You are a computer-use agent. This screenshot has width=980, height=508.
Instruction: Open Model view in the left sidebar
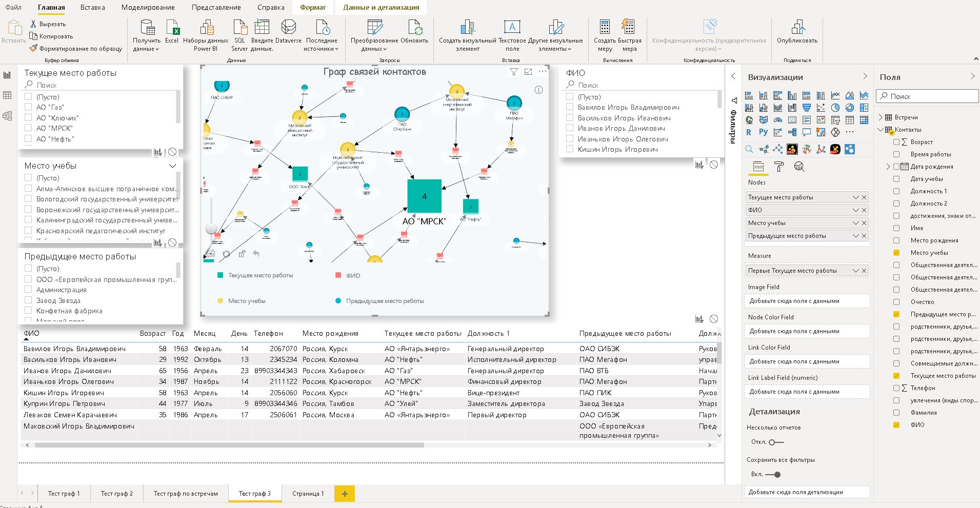pos(7,116)
